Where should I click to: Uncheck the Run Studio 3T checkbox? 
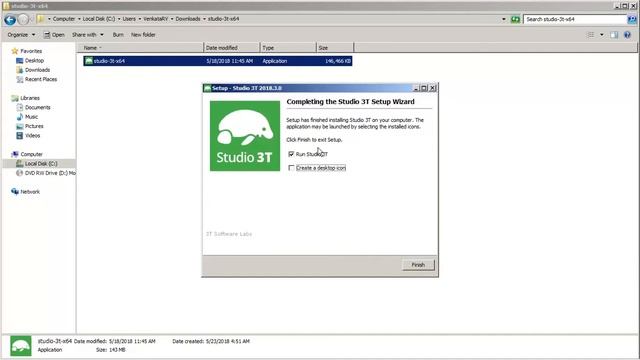pos(291,154)
